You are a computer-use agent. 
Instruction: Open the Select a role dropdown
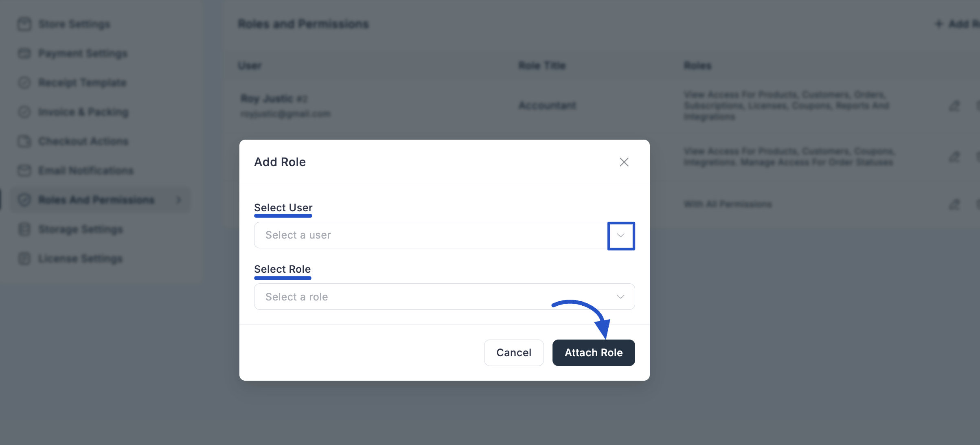(620, 297)
